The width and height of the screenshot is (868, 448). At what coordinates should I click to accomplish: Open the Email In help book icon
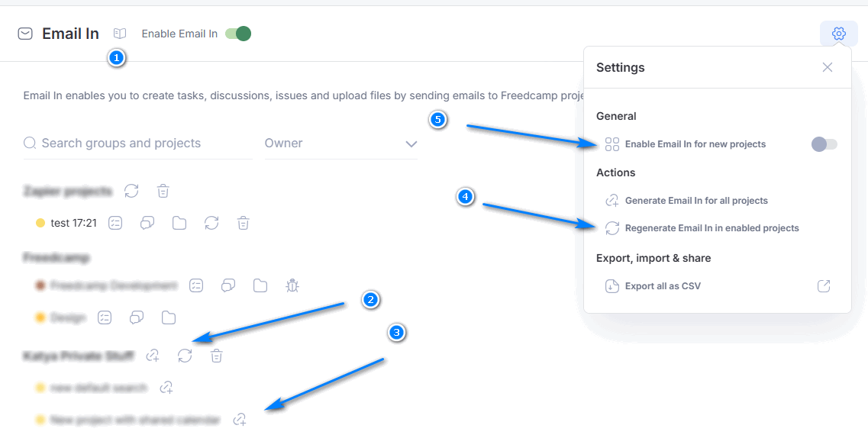(120, 34)
